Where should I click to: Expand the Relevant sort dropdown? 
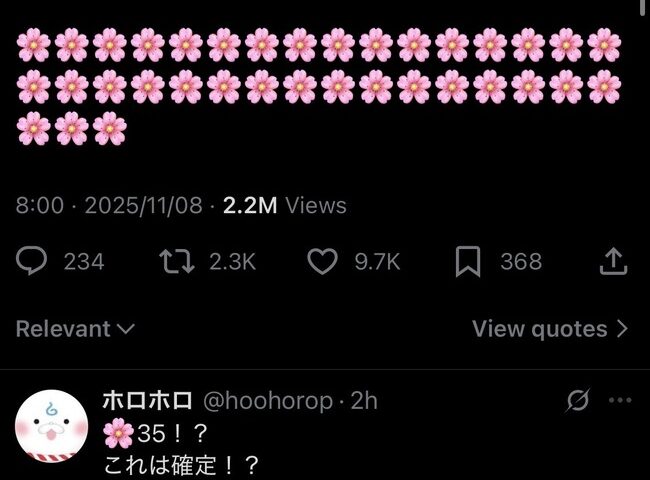[x=75, y=329]
